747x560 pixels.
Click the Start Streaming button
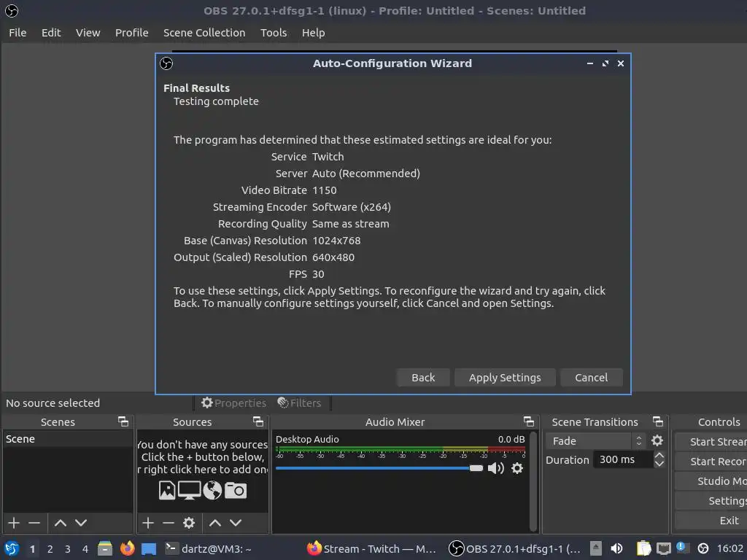click(711, 442)
